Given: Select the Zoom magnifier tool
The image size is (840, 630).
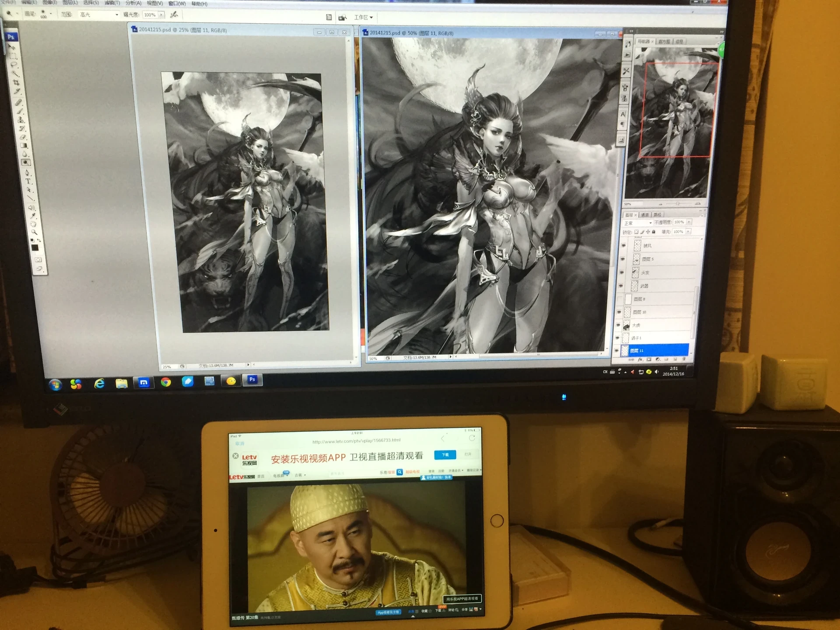Looking at the screenshot, I should (34, 232).
